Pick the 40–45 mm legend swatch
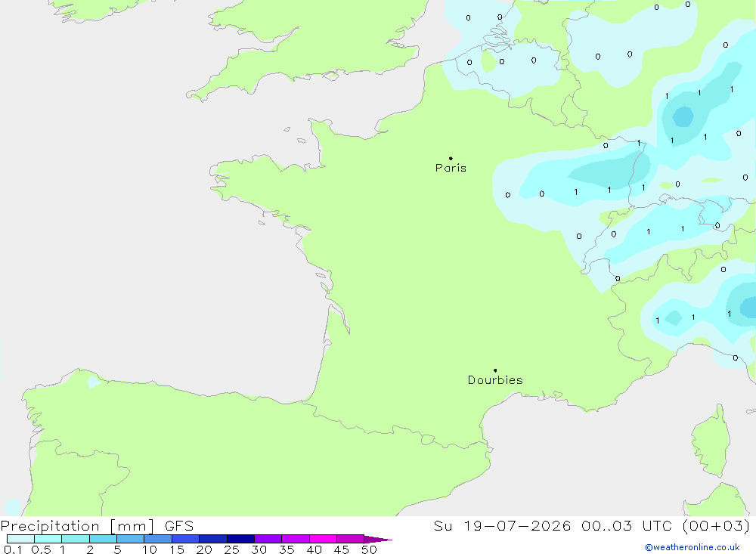The image size is (756, 554). point(323,539)
